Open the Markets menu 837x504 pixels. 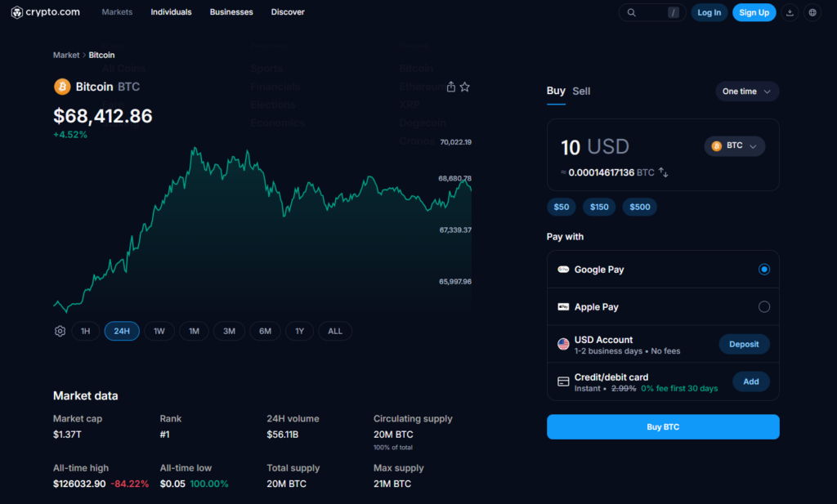[117, 11]
